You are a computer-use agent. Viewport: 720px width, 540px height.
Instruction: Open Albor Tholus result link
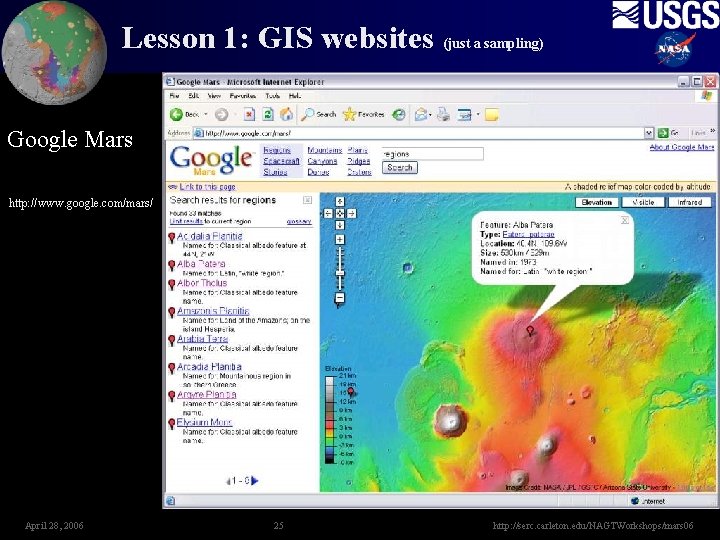click(202, 283)
